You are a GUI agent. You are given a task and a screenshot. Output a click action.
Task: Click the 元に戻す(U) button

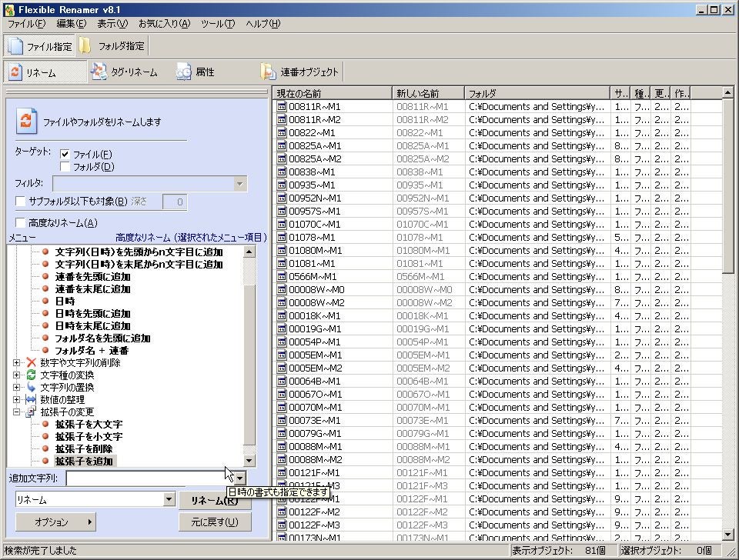215,522
